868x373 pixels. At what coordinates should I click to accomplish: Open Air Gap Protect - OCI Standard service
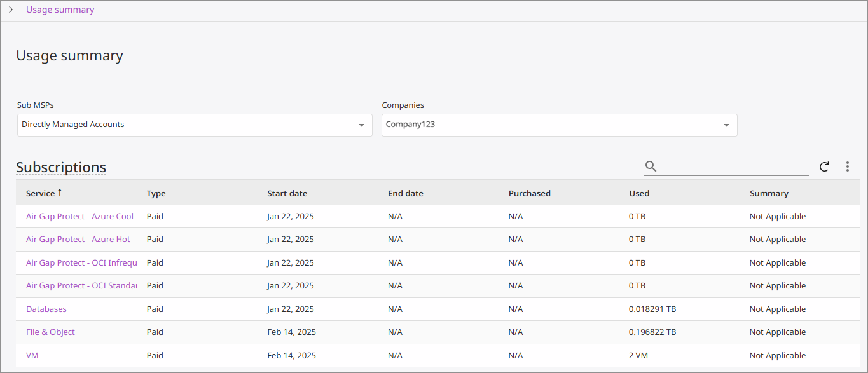tap(81, 286)
